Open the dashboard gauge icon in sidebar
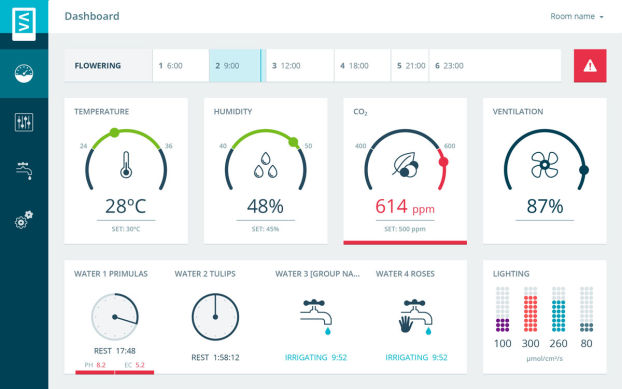 pyautogui.click(x=24, y=73)
